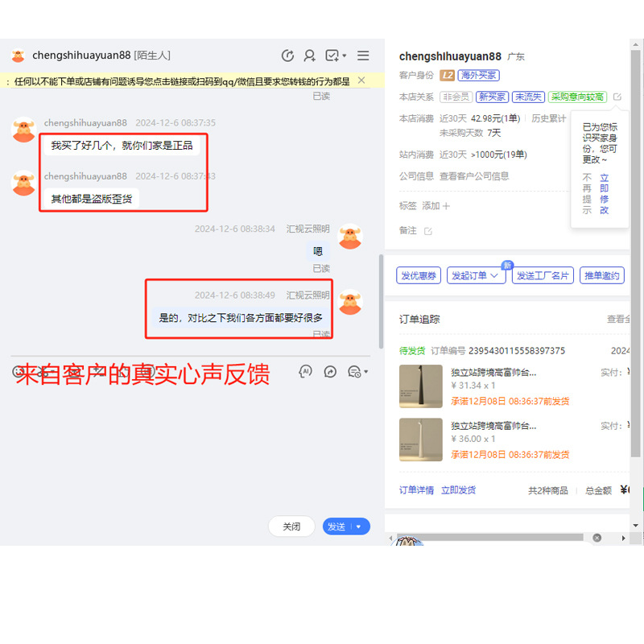Click the forward arrow icon in chat toolbar
644x644 pixels.
coord(330,371)
